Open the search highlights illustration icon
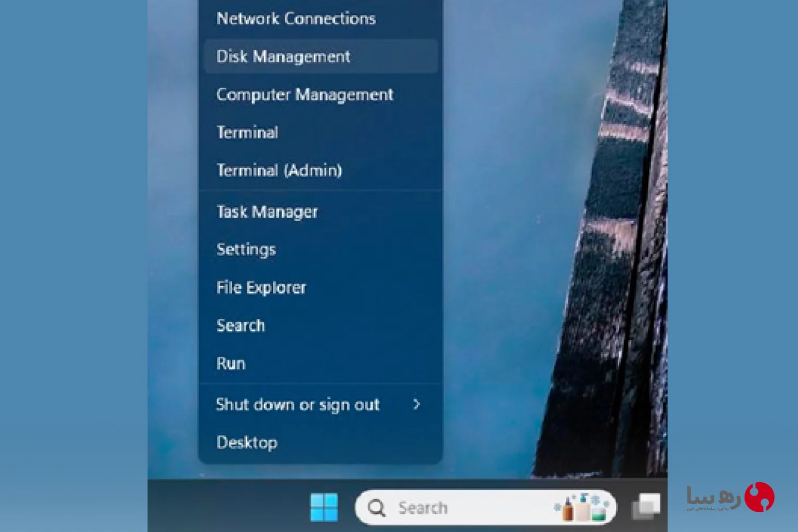798x532 pixels. pos(581,507)
